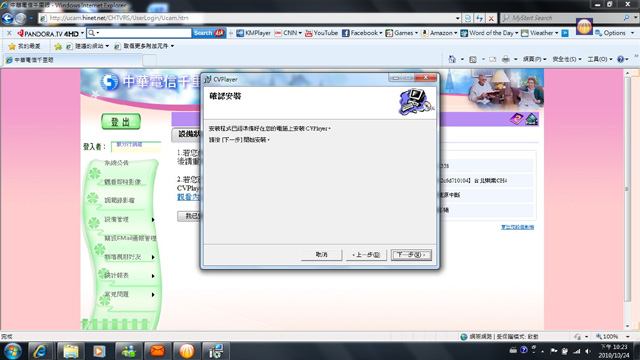Open the search provider dropdown arrow
This screenshot has height=360, width=640.
click(635, 18)
